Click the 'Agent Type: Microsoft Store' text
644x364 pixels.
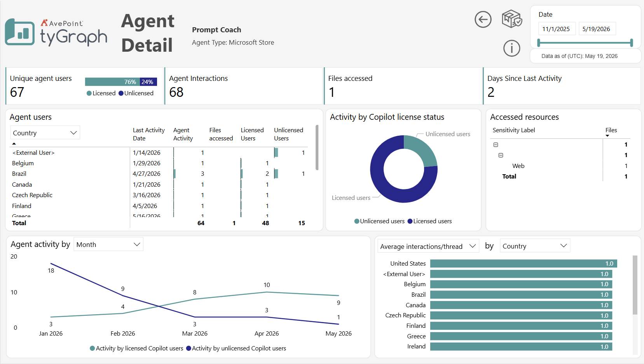pyautogui.click(x=233, y=42)
